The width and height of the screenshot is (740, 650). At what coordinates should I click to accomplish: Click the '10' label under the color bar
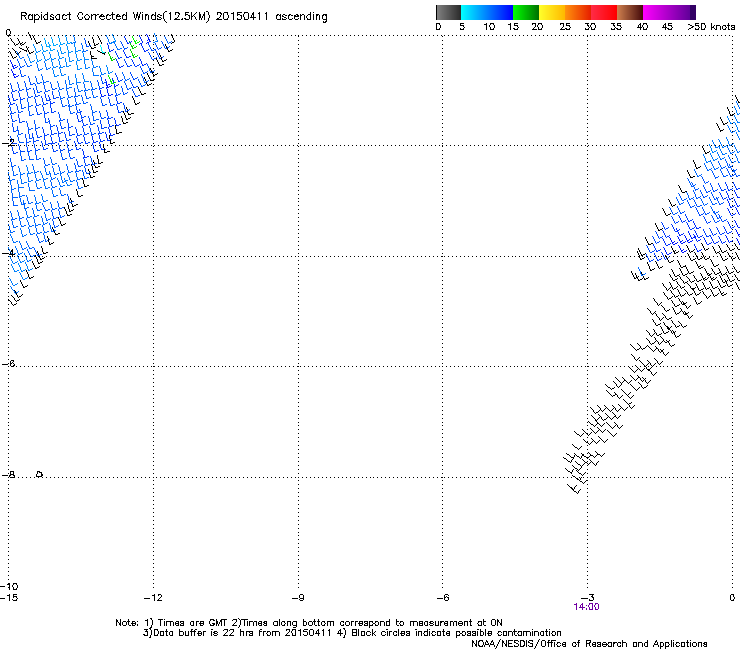(x=489, y=27)
